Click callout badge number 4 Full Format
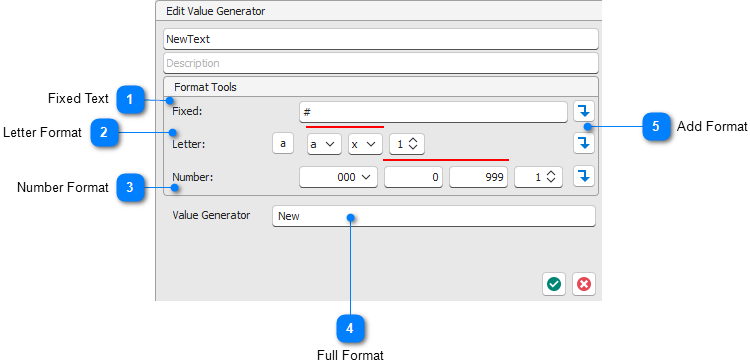Image resolution: width=750 pixels, height=364 pixels. 350,329
